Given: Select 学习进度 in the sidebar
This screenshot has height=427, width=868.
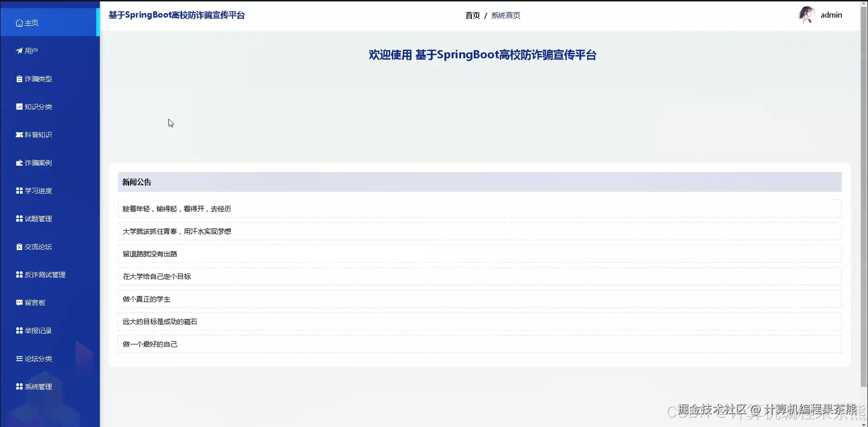Looking at the screenshot, I should [50, 191].
